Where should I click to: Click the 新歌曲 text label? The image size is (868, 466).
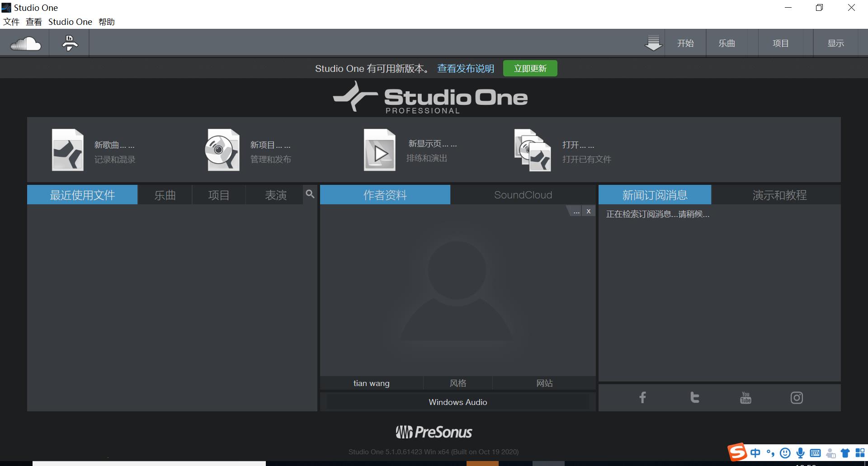point(114,145)
